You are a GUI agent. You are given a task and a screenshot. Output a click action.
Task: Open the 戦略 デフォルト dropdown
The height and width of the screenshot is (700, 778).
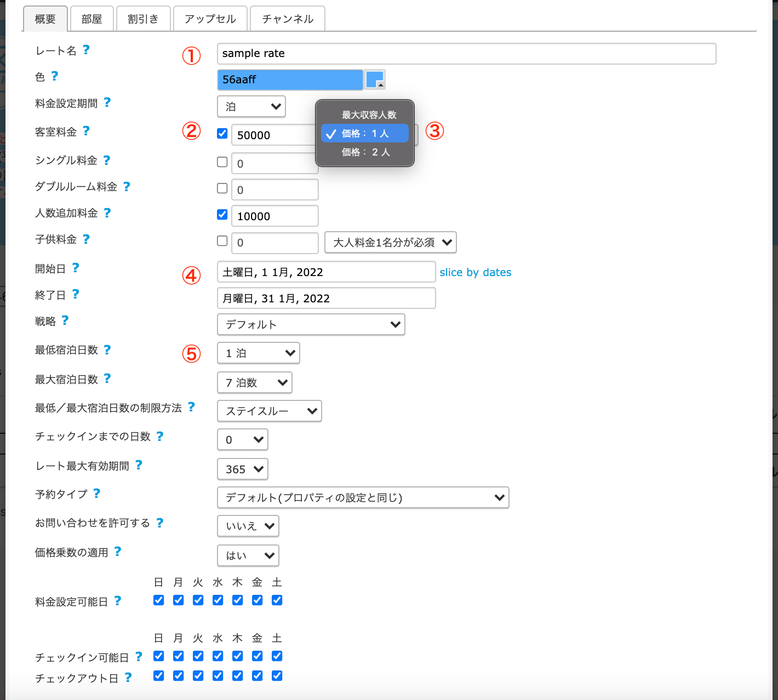[x=311, y=325]
